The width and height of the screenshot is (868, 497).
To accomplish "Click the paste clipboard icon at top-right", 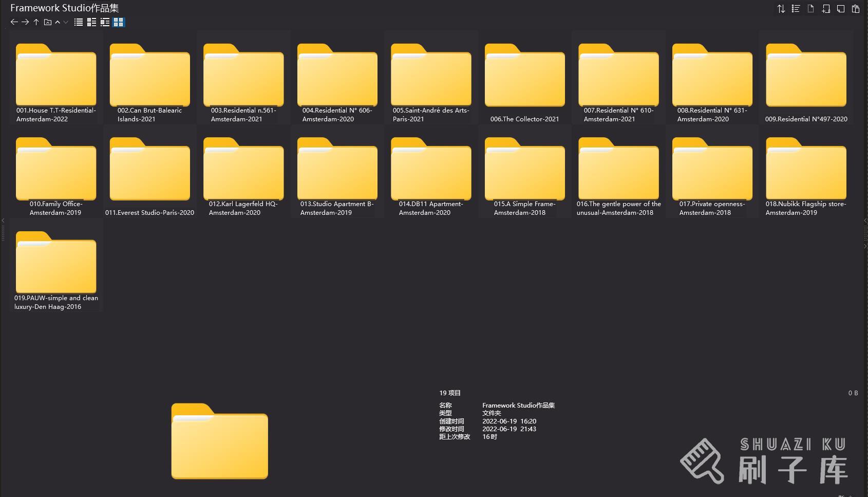I will pyautogui.click(x=855, y=9).
